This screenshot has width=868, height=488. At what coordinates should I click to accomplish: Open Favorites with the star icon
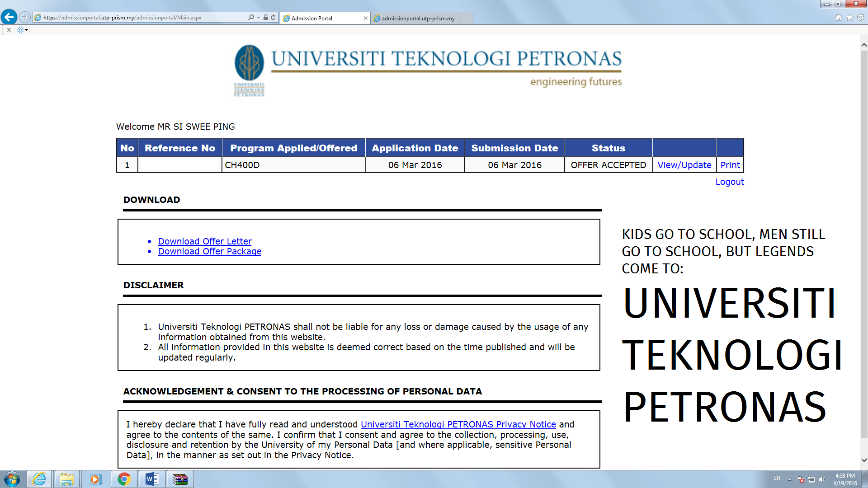click(849, 17)
